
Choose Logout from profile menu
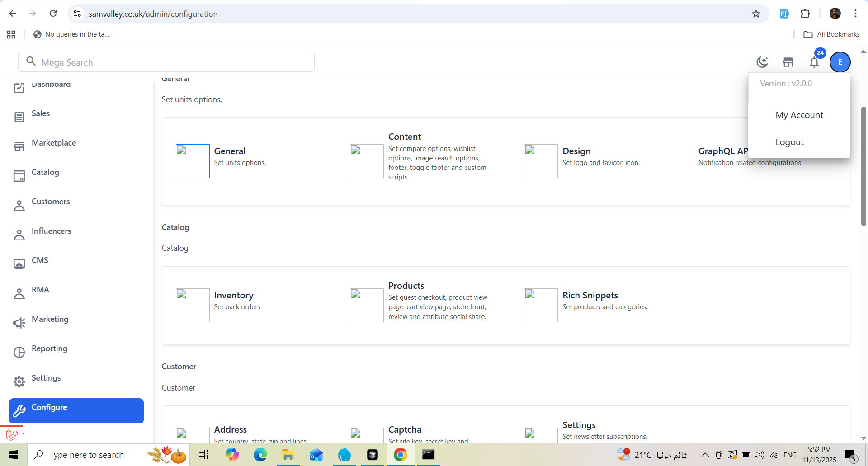789,142
